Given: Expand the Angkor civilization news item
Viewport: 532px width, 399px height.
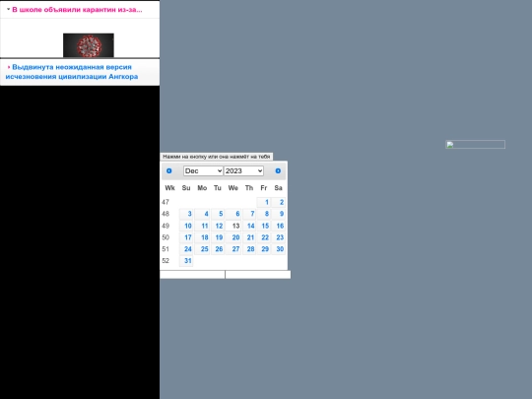Looking at the screenshot, I should [x=9, y=67].
